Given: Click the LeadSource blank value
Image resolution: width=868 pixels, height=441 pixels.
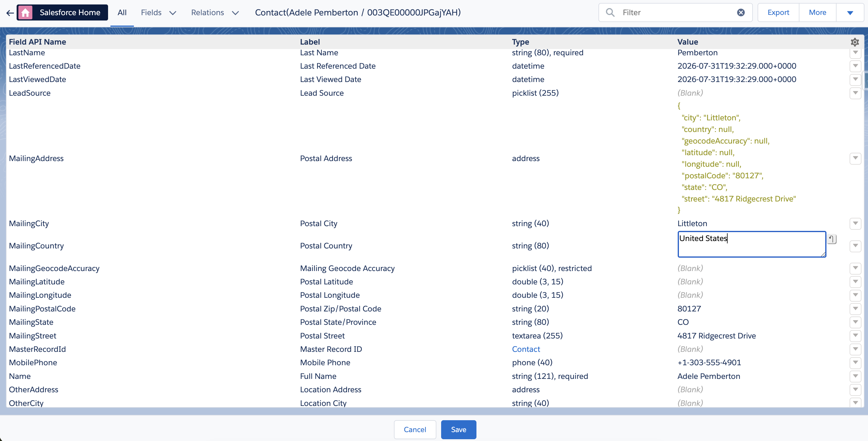Looking at the screenshot, I should click(690, 93).
